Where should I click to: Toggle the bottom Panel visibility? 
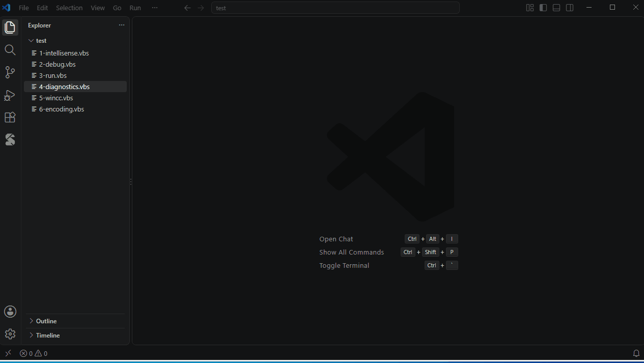[556, 8]
